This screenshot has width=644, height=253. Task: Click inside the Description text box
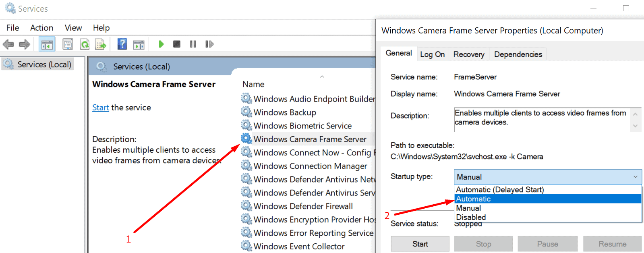[x=542, y=119]
